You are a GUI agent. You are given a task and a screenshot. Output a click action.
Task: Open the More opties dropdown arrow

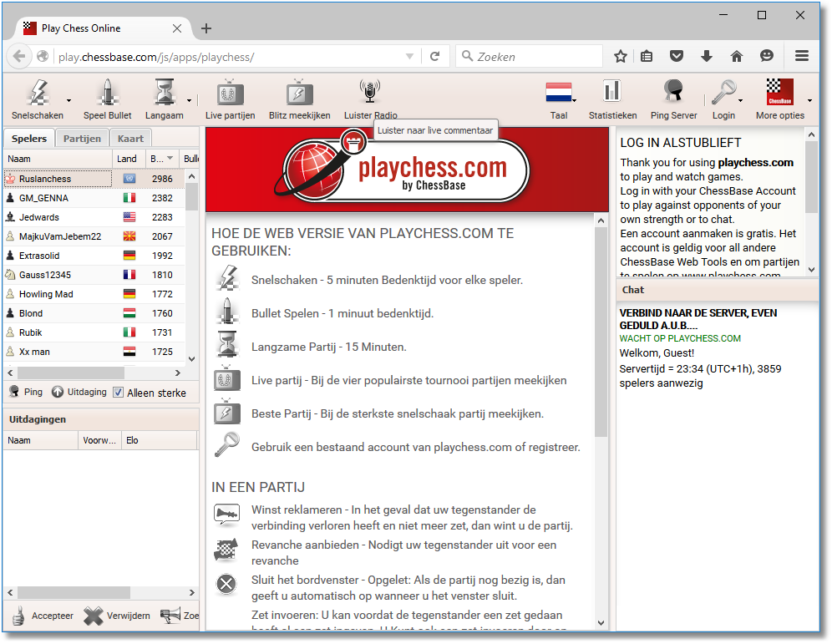pos(809,101)
